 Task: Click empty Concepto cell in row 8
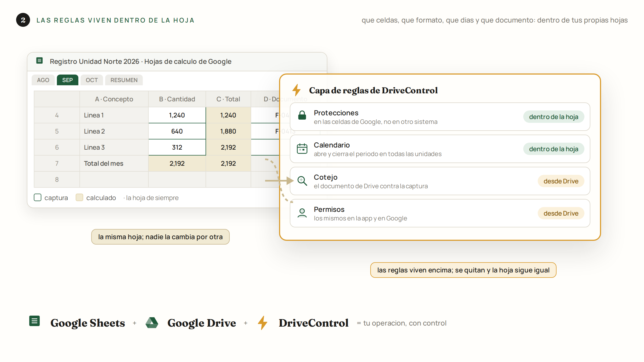(x=114, y=179)
